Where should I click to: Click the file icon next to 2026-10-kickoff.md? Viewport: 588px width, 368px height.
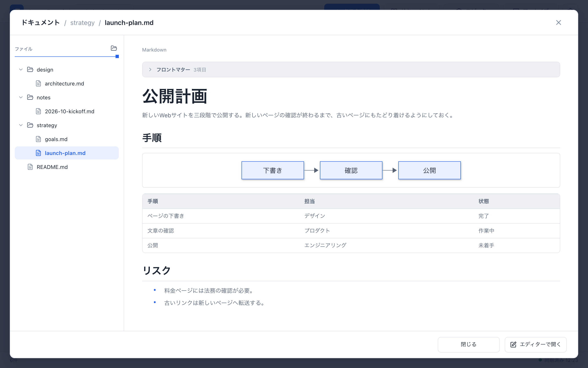point(38,111)
